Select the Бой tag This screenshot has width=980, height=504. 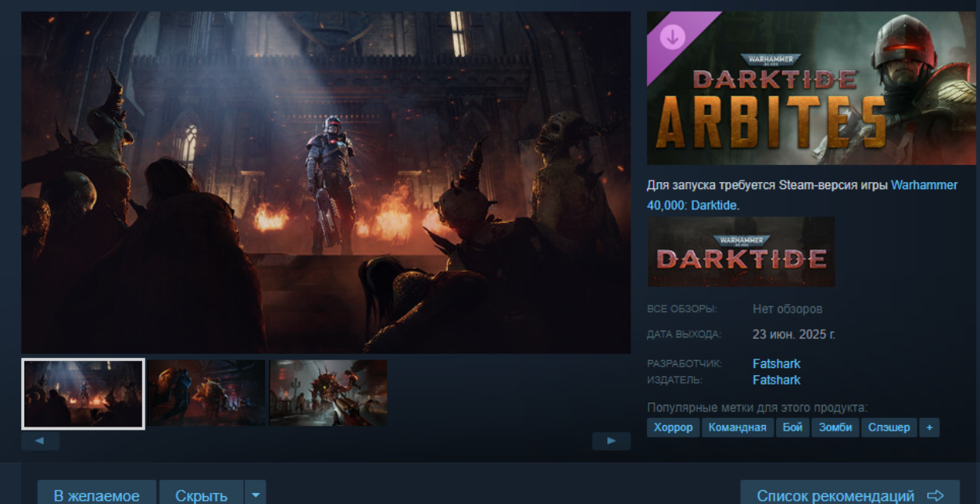pos(792,427)
